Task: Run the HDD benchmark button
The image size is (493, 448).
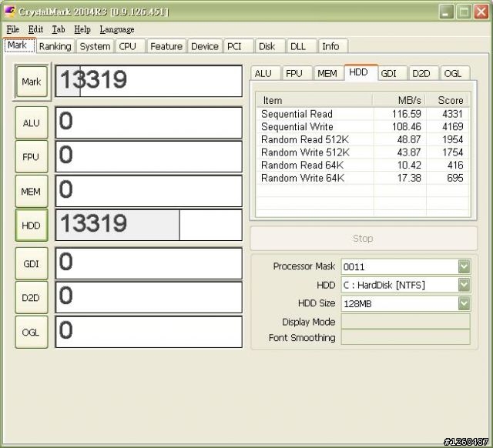Action: [32, 226]
